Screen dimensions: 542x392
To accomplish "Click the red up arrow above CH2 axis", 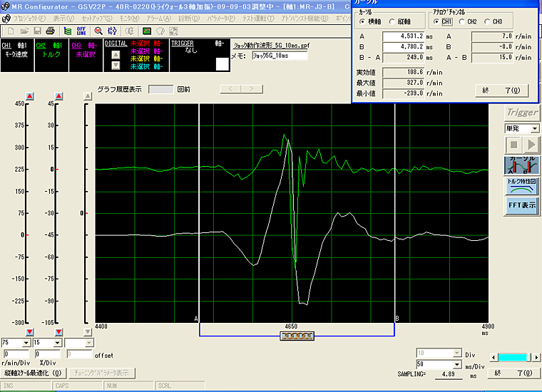I will click(58, 96).
